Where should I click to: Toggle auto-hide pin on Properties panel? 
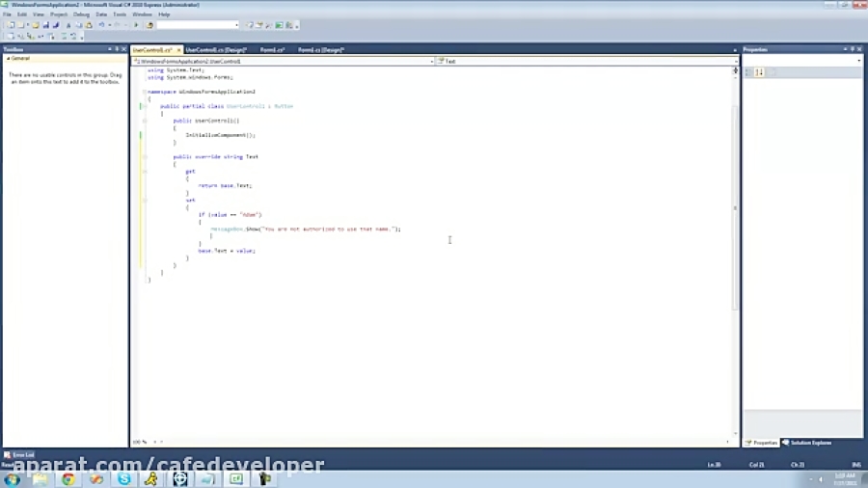(x=853, y=49)
